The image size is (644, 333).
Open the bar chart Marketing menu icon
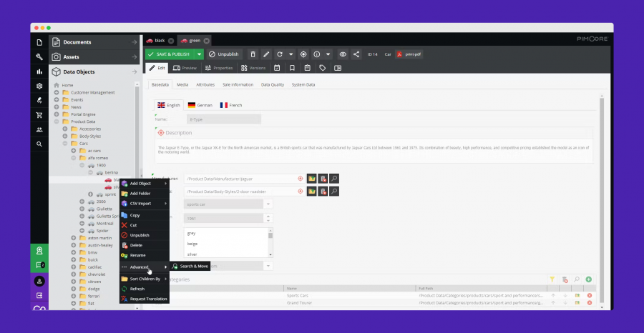(39, 71)
